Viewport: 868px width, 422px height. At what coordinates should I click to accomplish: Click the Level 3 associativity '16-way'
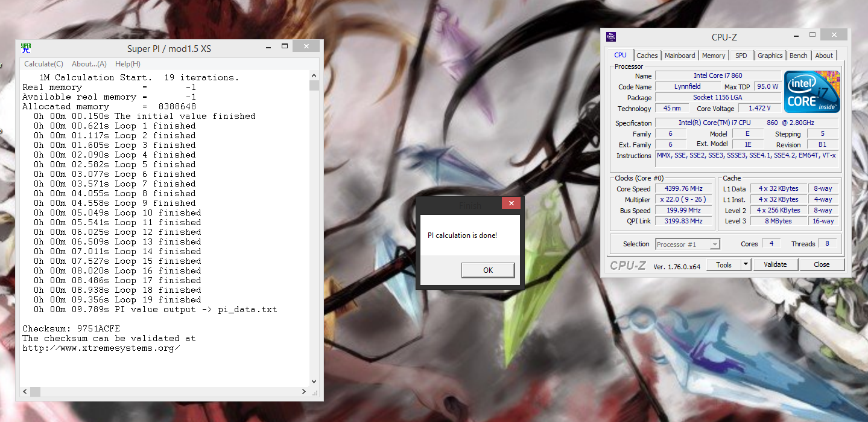click(823, 221)
